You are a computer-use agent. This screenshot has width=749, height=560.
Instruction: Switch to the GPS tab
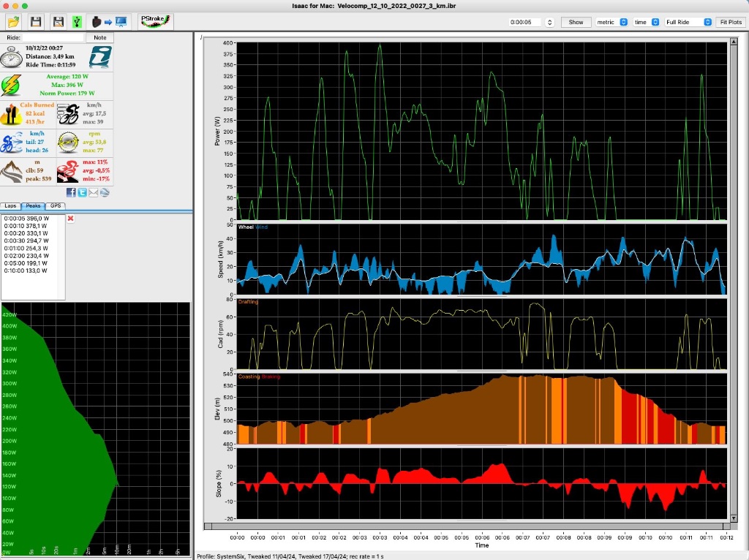(x=55, y=206)
